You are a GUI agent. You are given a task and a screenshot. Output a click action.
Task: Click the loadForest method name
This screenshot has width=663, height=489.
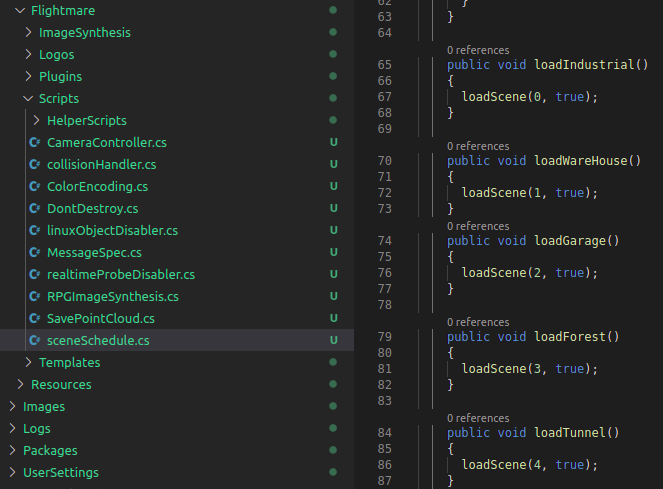click(x=570, y=337)
